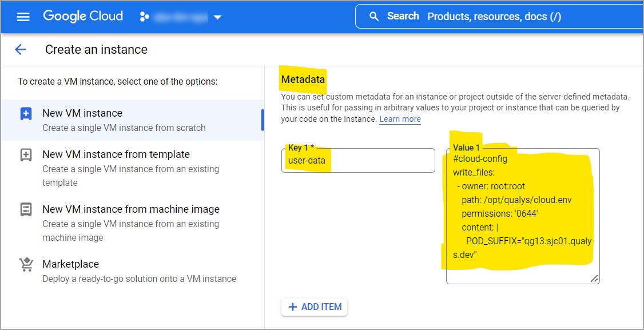Choose New VM instance from template
Viewport: 644px width, 330px height.
click(132, 168)
